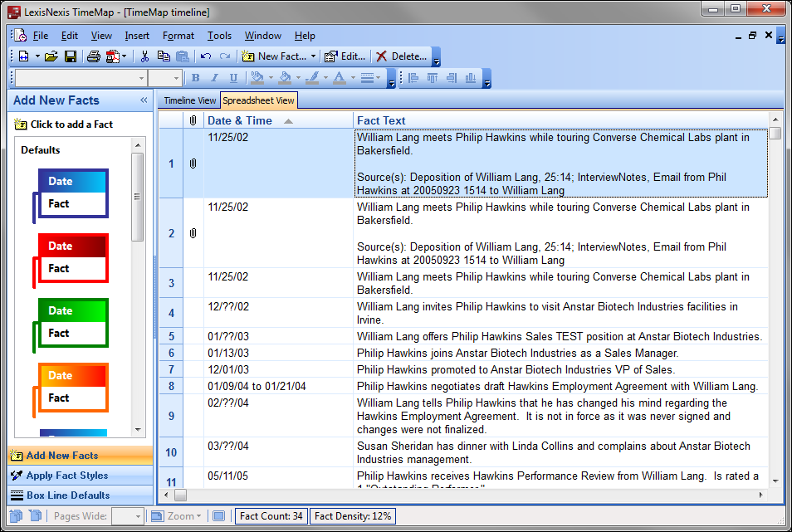
Task: Open the font name combo box
Action: pyautogui.click(x=81, y=78)
